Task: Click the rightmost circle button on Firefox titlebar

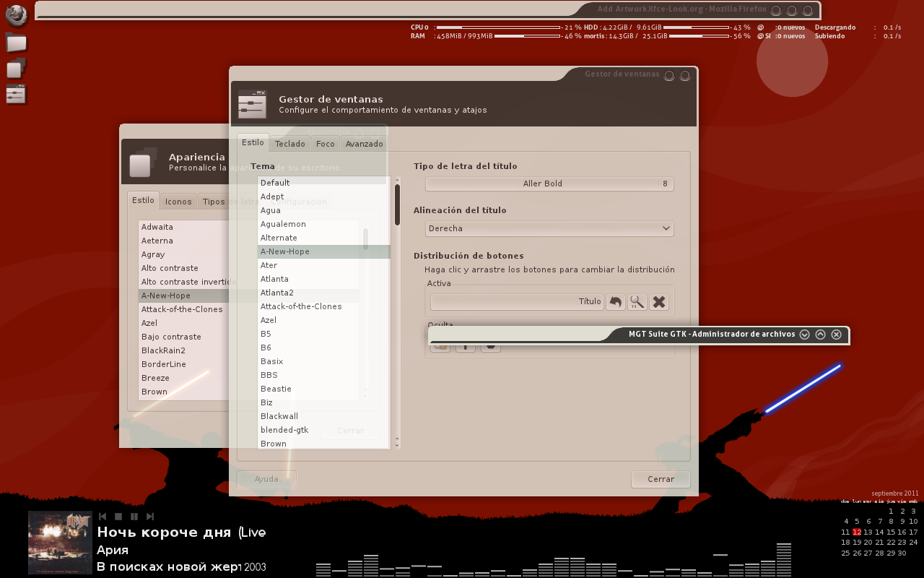Action: click(x=808, y=11)
